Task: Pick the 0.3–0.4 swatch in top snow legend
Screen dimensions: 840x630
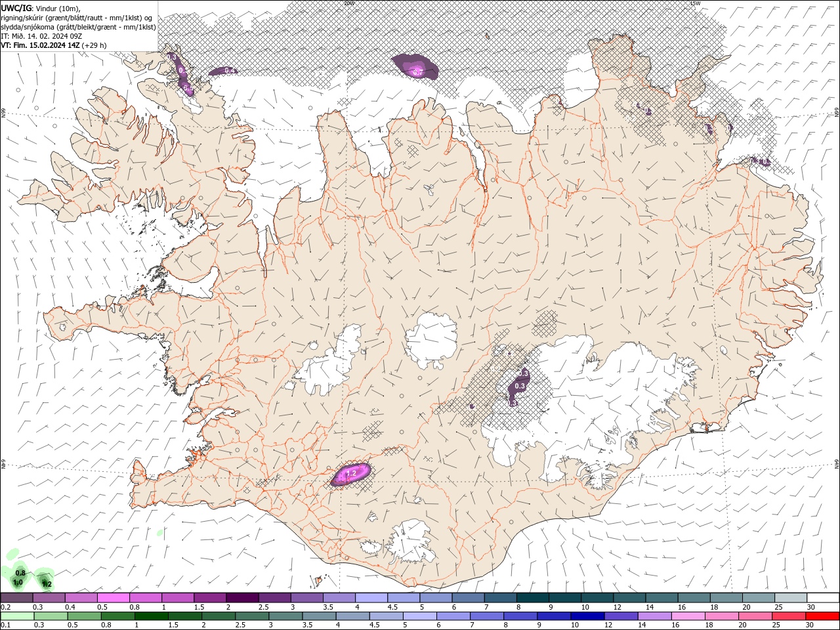Action: [x=49, y=598]
